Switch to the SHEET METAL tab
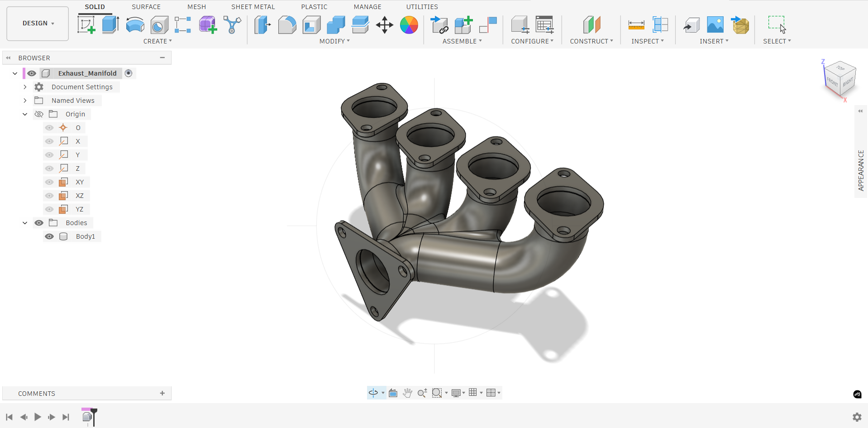Screen dimensions: 868x428 253,7
